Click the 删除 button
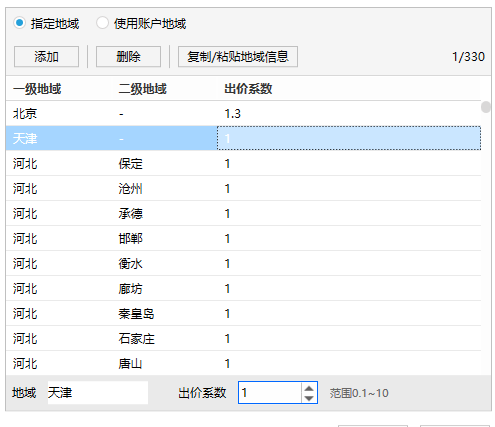 coord(128,57)
